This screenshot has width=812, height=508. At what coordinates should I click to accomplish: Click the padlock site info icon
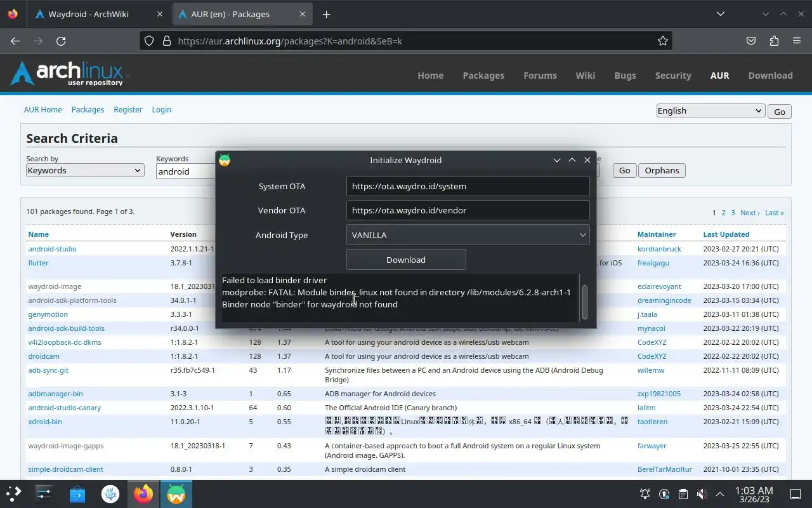(x=167, y=41)
